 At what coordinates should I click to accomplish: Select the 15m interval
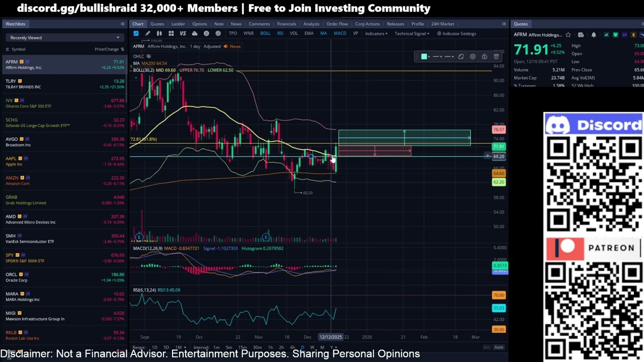(x=243, y=347)
